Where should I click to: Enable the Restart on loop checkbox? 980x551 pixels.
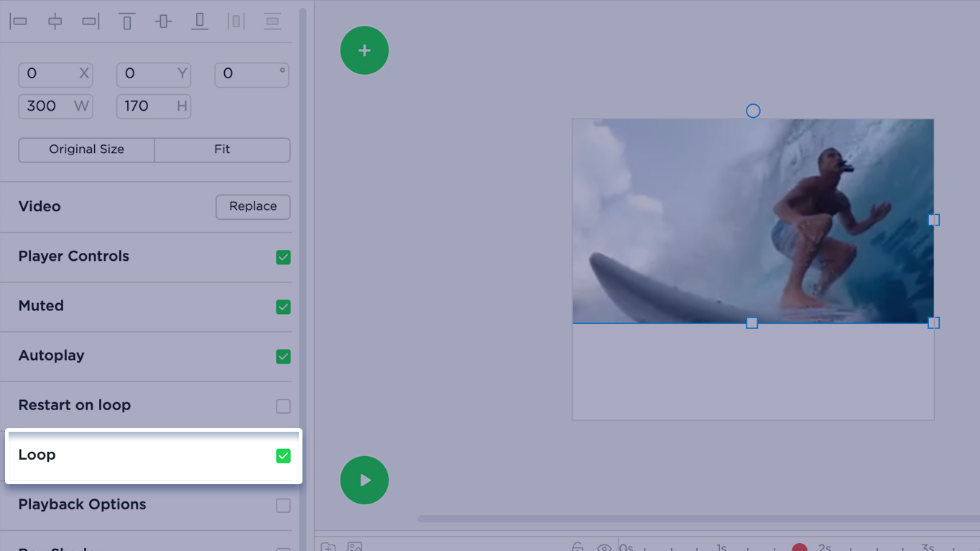click(x=283, y=406)
